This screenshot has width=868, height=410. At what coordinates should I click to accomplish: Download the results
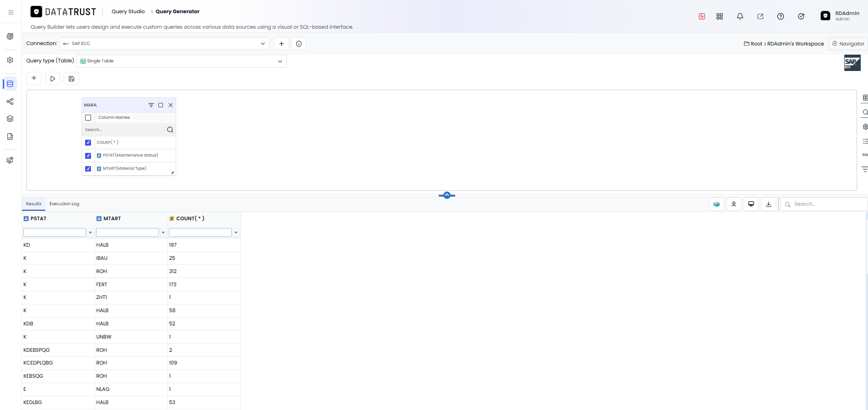768,204
